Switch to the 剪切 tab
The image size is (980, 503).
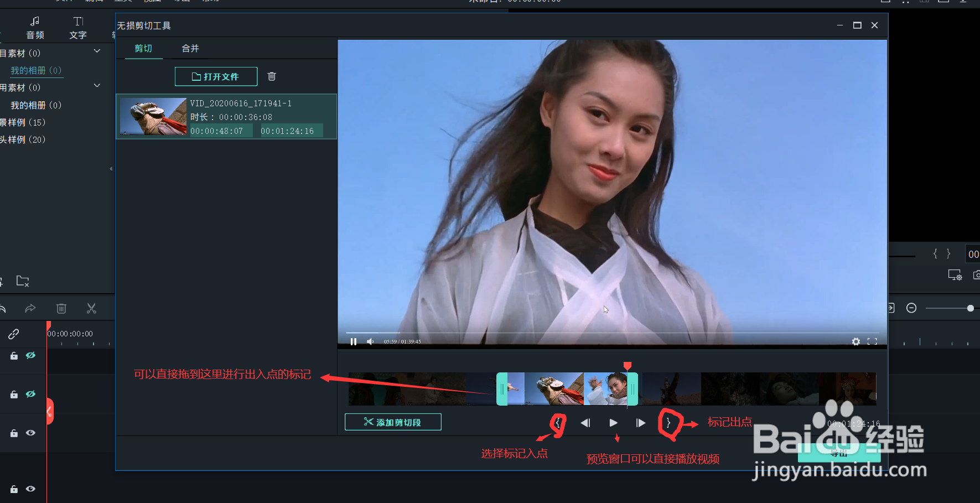143,49
